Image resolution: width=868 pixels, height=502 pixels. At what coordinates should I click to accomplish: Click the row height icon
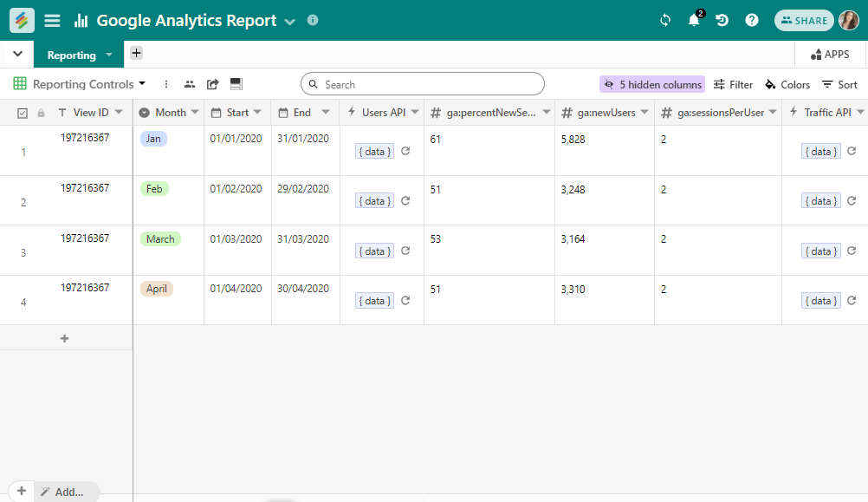(236, 84)
